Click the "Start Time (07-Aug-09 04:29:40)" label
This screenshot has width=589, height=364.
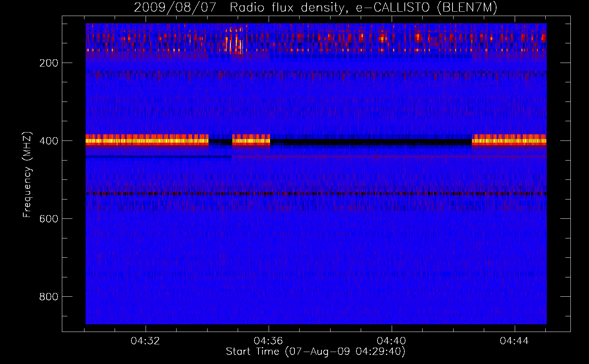[x=316, y=352]
